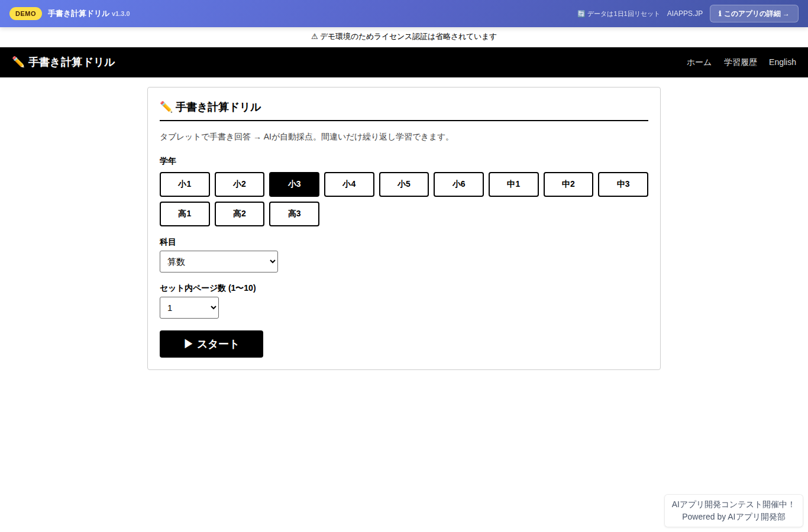Open the 科目 subject dropdown

pos(219,262)
